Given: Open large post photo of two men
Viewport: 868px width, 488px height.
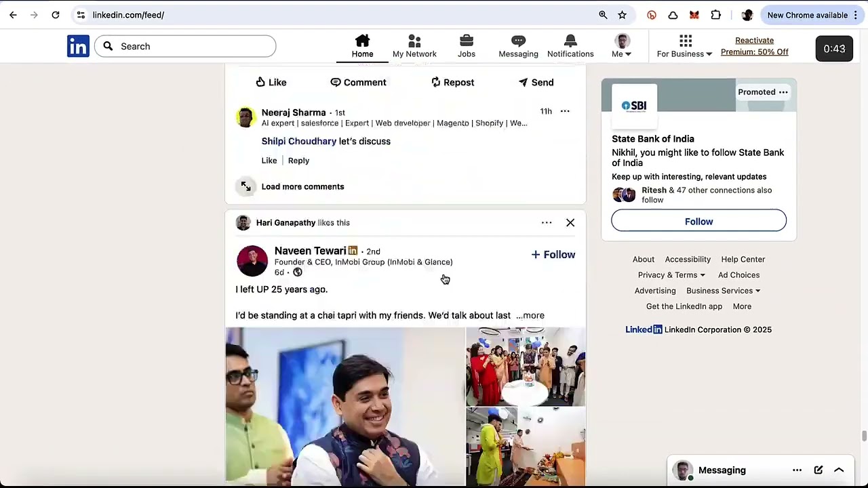Looking at the screenshot, I should coord(345,407).
